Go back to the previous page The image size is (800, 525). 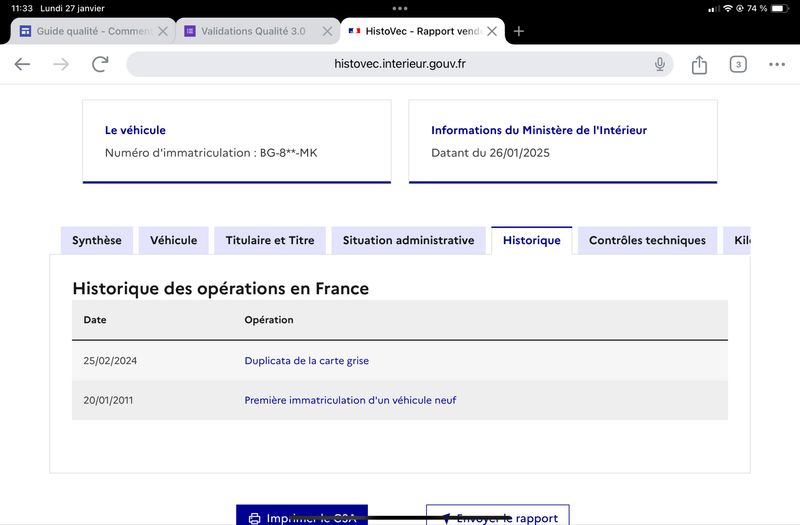tap(22, 64)
